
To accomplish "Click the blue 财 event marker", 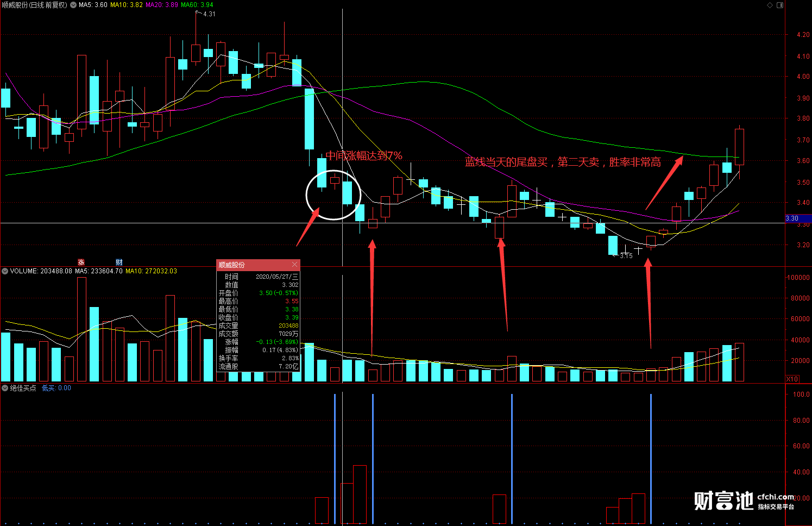I will click(x=119, y=262).
